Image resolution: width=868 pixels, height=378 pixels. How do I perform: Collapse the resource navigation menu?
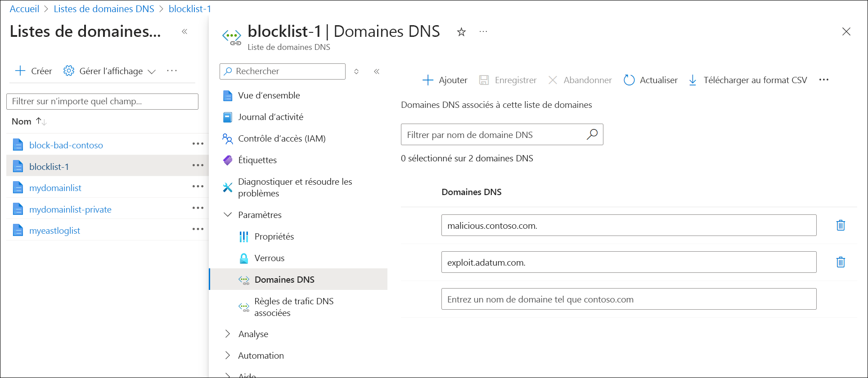click(x=377, y=71)
